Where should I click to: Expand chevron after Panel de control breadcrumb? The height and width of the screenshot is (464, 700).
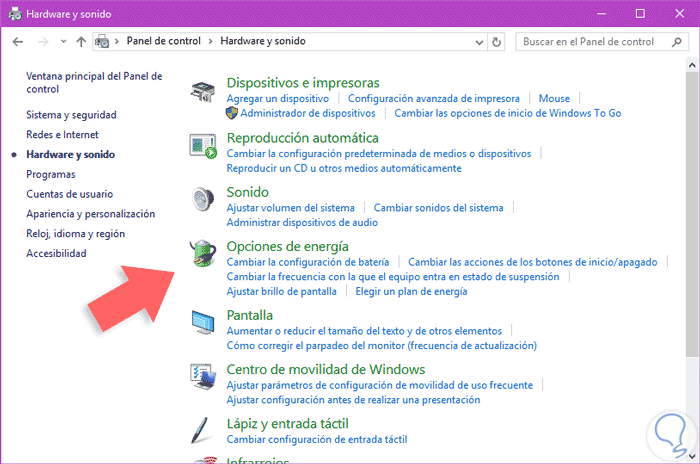[210, 42]
